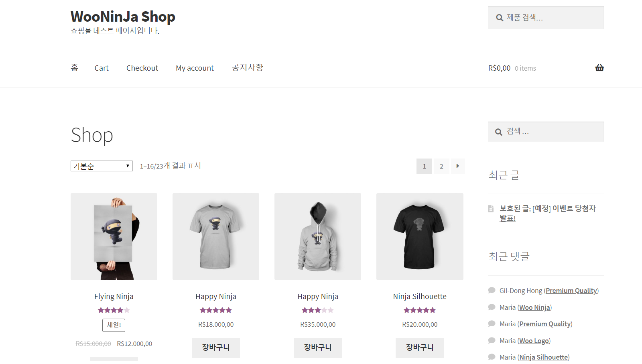Open the Cart menu item

click(x=102, y=68)
